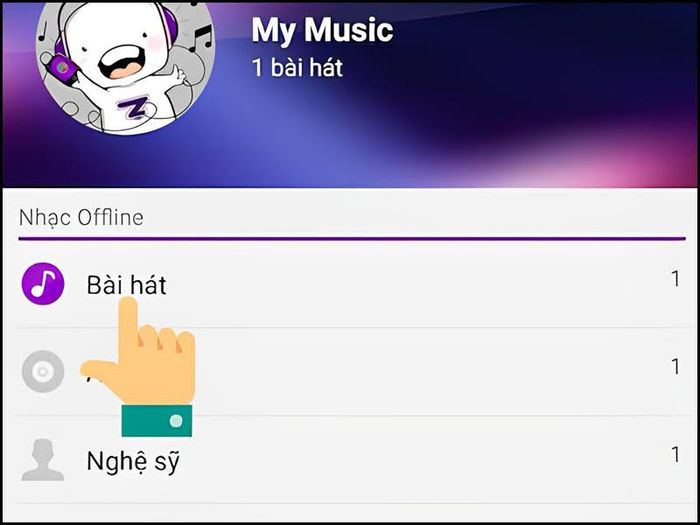Tap the My Music title text
Viewport: 700px width, 525px height.
[322, 30]
